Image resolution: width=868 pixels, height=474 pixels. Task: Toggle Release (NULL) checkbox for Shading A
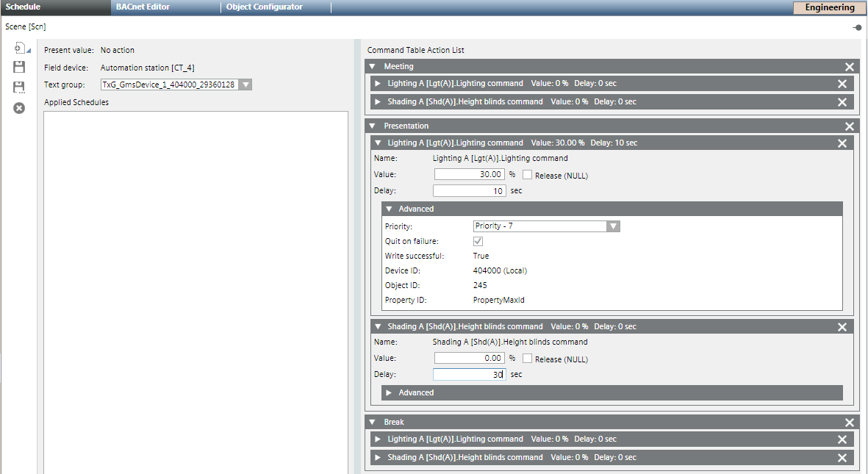tap(527, 359)
